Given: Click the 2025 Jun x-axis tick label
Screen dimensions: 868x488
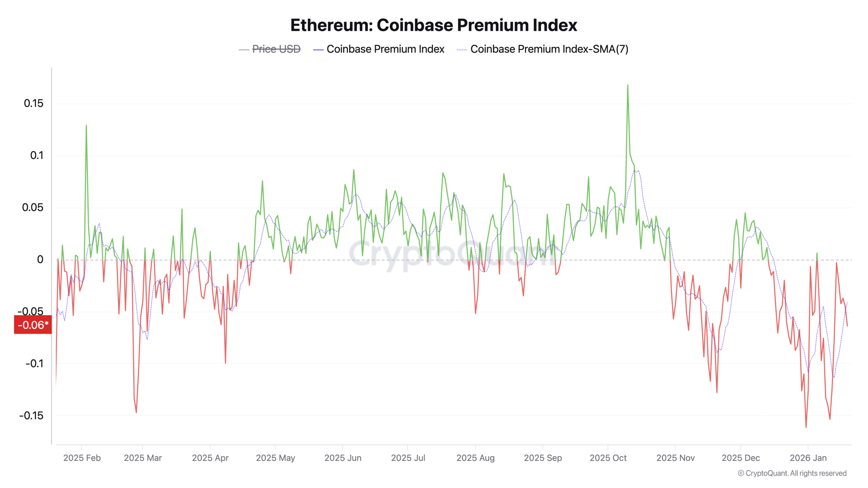Looking at the screenshot, I should (x=343, y=458).
